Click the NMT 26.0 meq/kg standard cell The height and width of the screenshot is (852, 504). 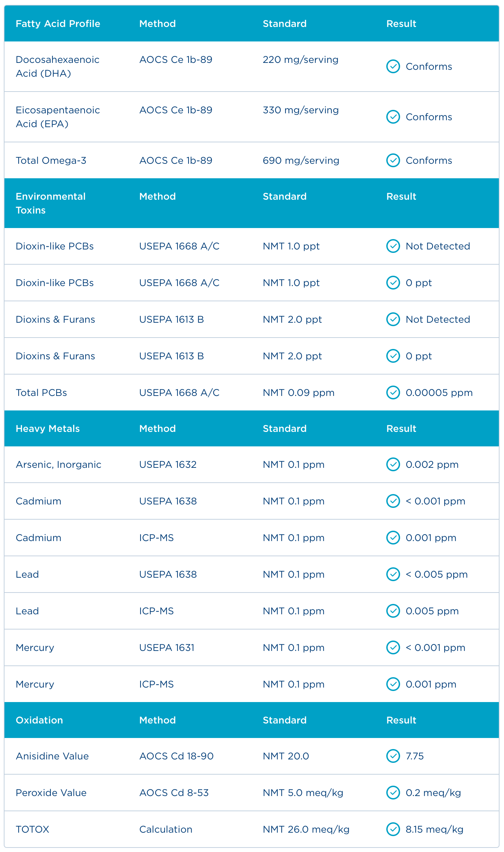tap(306, 829)
